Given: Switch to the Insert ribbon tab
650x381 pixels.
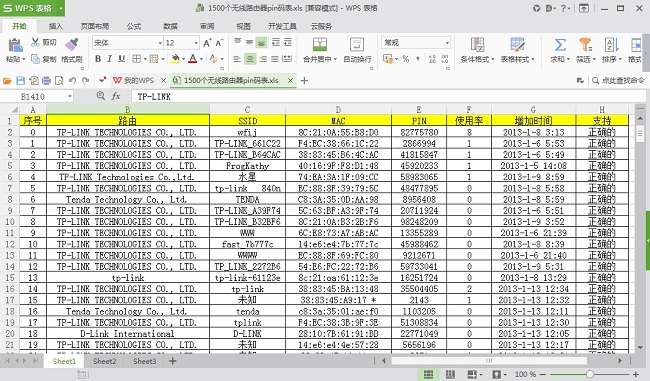Looking at the screenshot, I should (x=56, y=26).
